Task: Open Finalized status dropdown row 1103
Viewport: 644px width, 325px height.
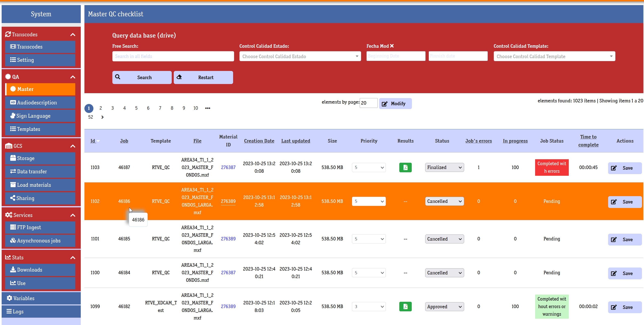Action: [x=445, y=168]
